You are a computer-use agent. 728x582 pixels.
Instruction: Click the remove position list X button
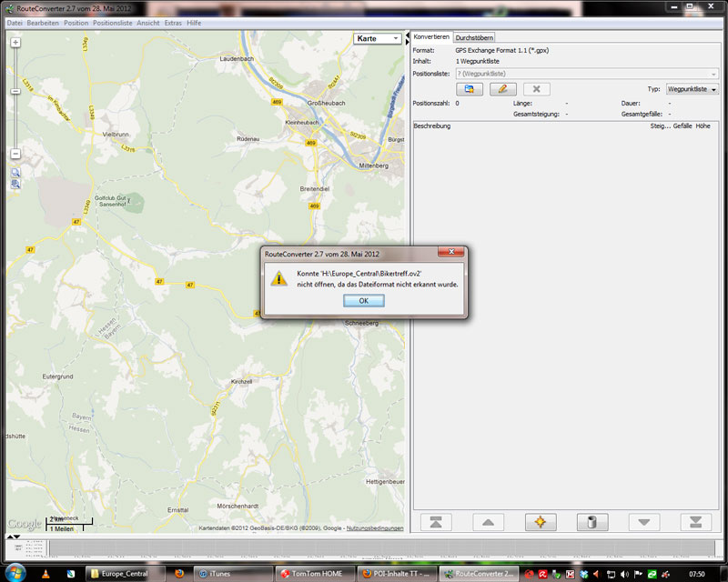pyautogui.click(x=537, y=89)
